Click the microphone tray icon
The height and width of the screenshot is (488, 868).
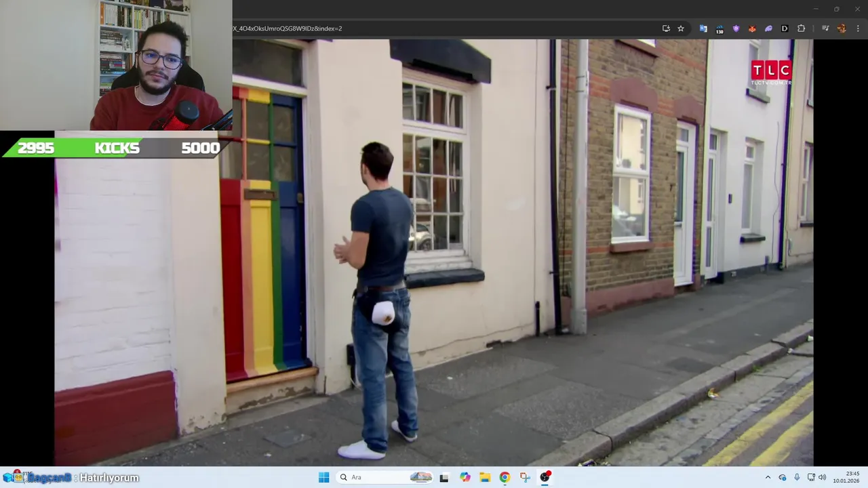797,477
